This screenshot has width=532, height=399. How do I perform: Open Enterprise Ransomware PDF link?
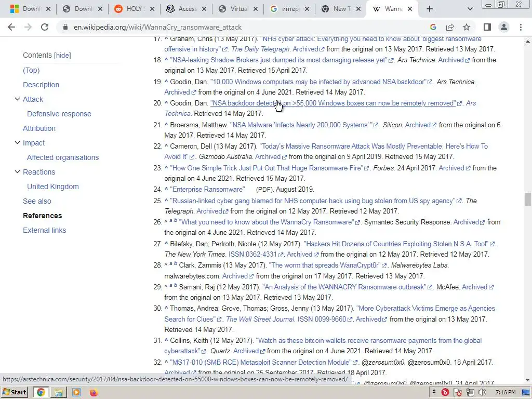(x=207, y=189)
